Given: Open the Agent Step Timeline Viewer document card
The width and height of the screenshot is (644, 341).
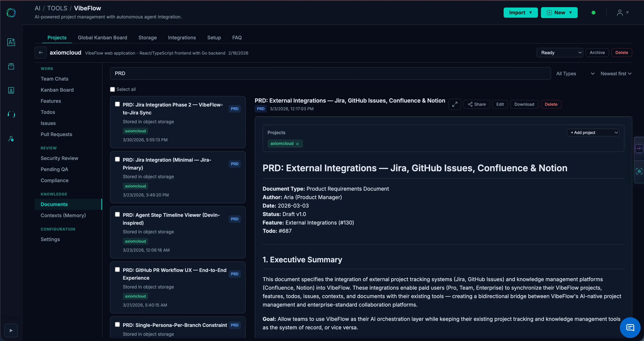Looking at the screenshot, I should click(x=178, y=232).
